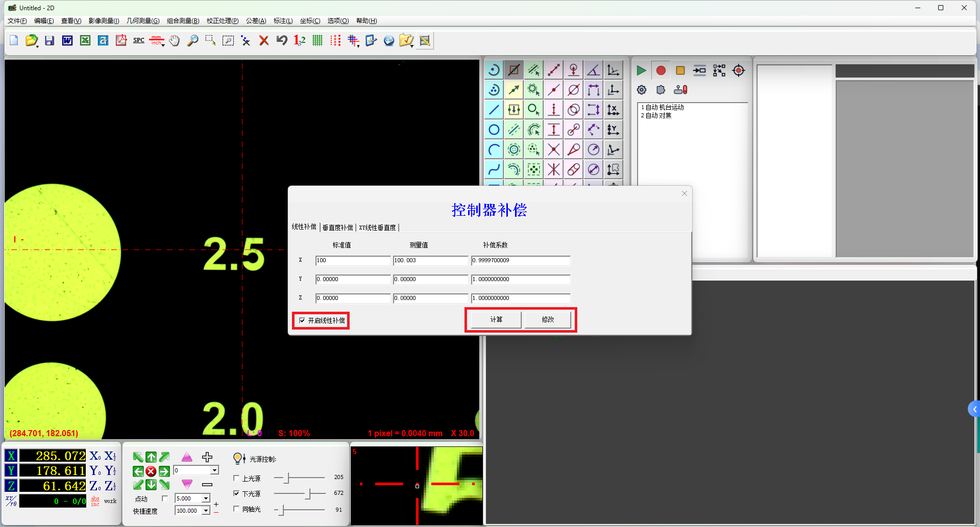Toggle 开启线性补偿 checkbox
Image resolution: width=980 pixels, height=527 pixels.
[x=303, y=320]
